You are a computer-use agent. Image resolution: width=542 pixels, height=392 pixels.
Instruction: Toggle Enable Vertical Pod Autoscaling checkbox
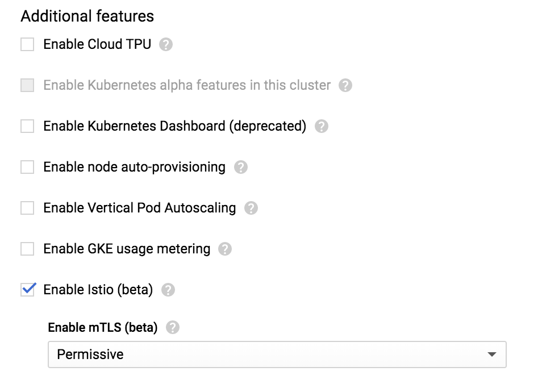pyautogui.click(x=27, y=208)
